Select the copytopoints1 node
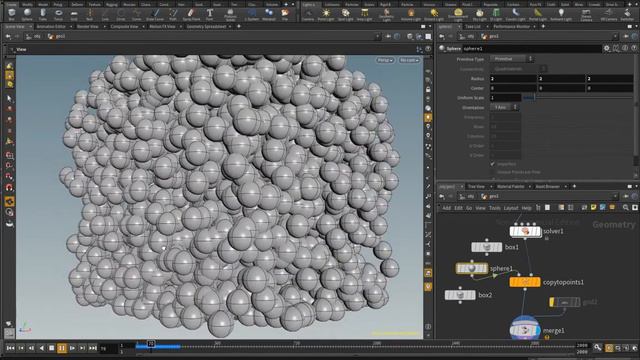Screen dimensions: 640x360 click(x=525, y=282)
